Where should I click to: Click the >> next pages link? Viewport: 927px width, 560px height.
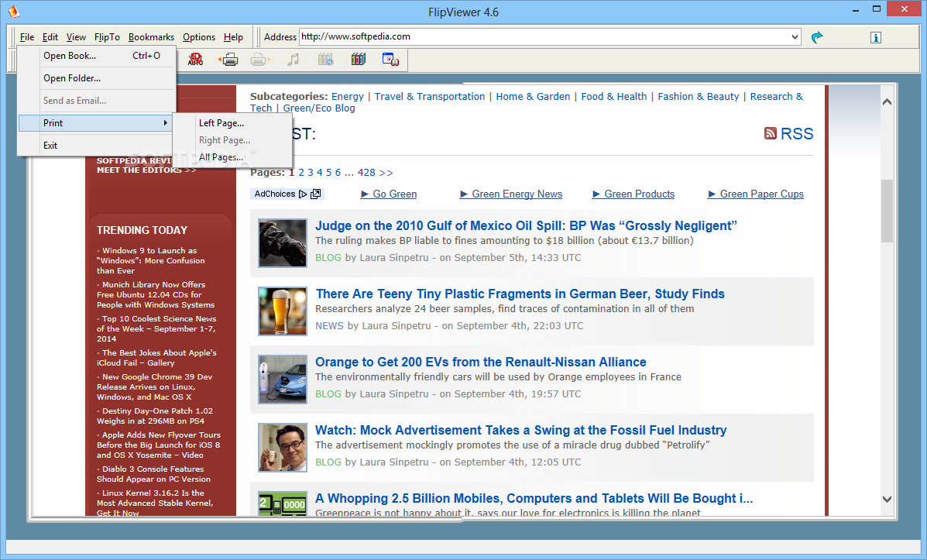(386, 173)
